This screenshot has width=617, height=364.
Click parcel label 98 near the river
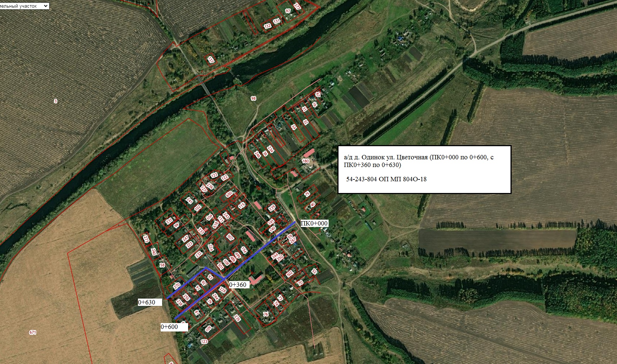(254, 99)
